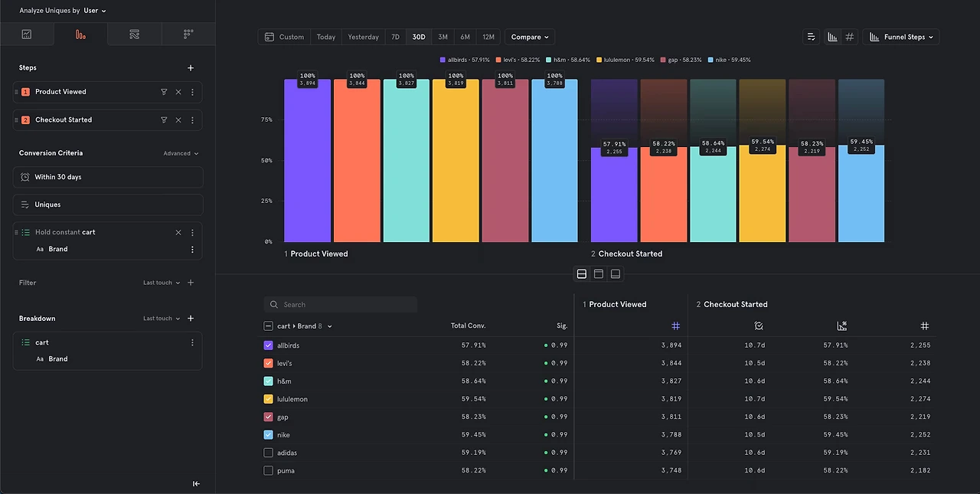This screenshot has height=494, width=980.
Task: Check the puma brand checkbox
Action: click(x=268, y=471)
